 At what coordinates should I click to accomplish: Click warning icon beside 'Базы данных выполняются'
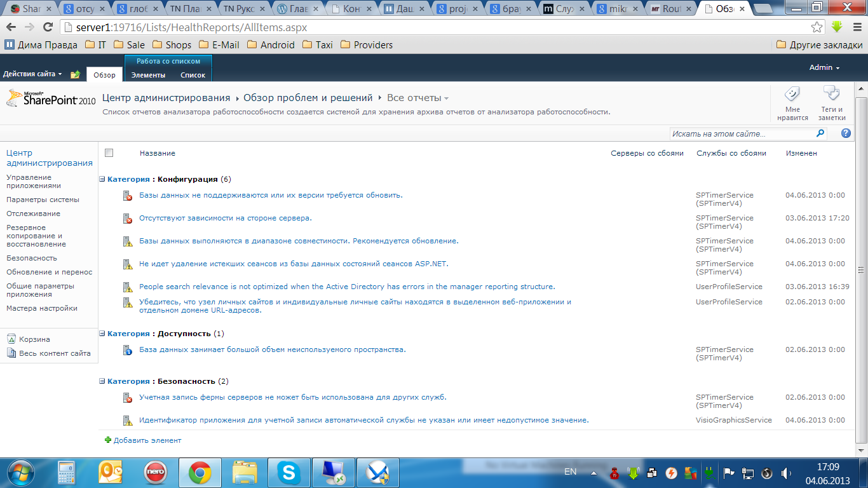tap(127, 241)
